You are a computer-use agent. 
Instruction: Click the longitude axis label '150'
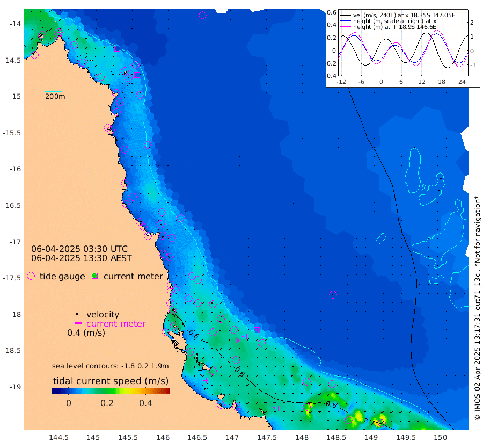440,437
